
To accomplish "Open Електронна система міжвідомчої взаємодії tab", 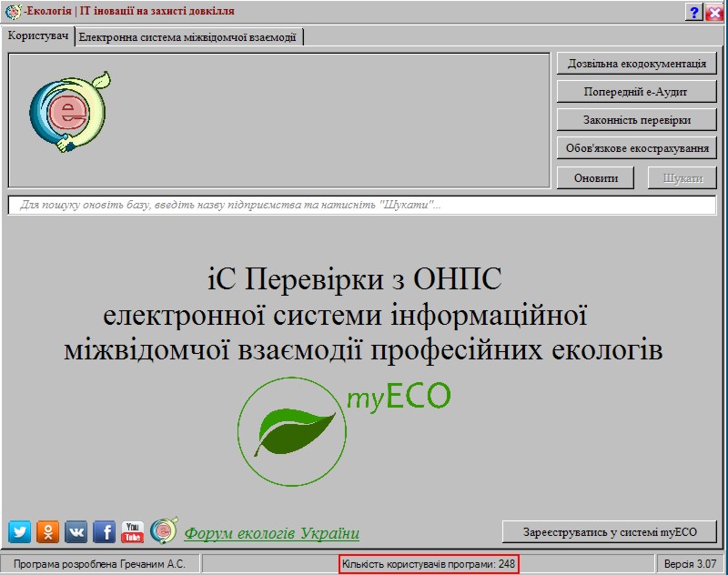I will [187, 37].
